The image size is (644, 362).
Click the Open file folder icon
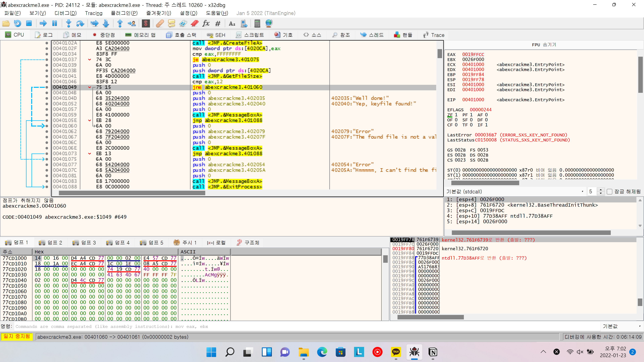pyautogui.click(x=6, y=23)
